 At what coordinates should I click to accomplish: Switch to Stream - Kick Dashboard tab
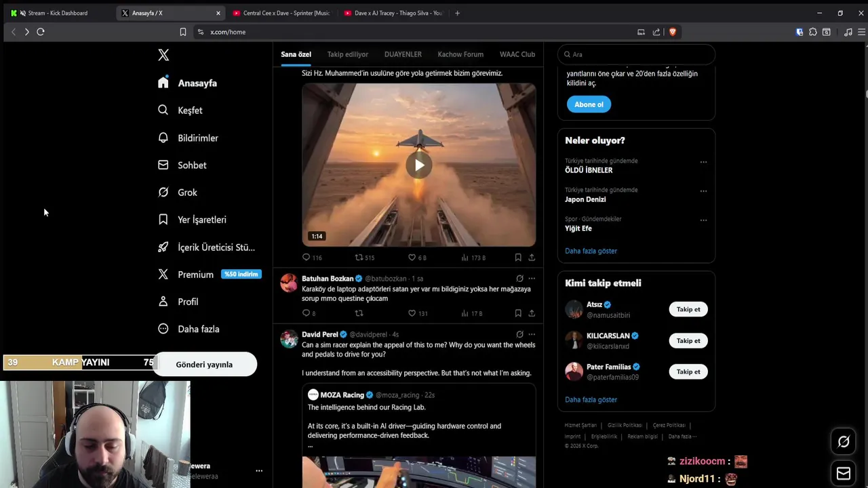click(57, 13)
